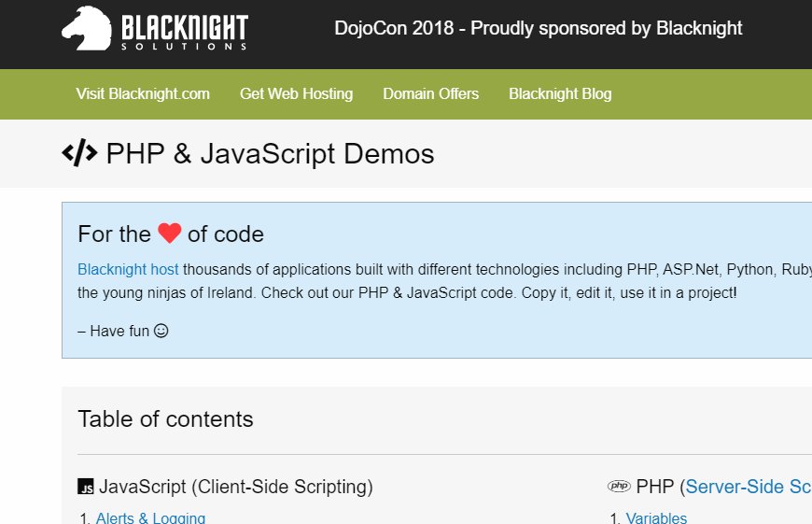
Task: Click the JavaScript (Client-Side Scripting) heading
Action: pyautogui.click(x=235, y=487)
